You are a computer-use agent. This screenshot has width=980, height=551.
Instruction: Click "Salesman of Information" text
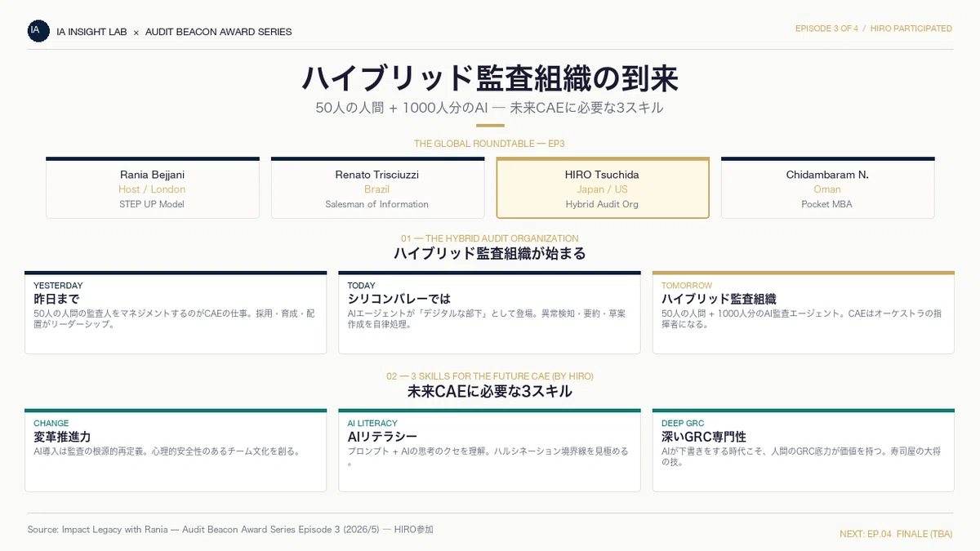pos(377,204)
